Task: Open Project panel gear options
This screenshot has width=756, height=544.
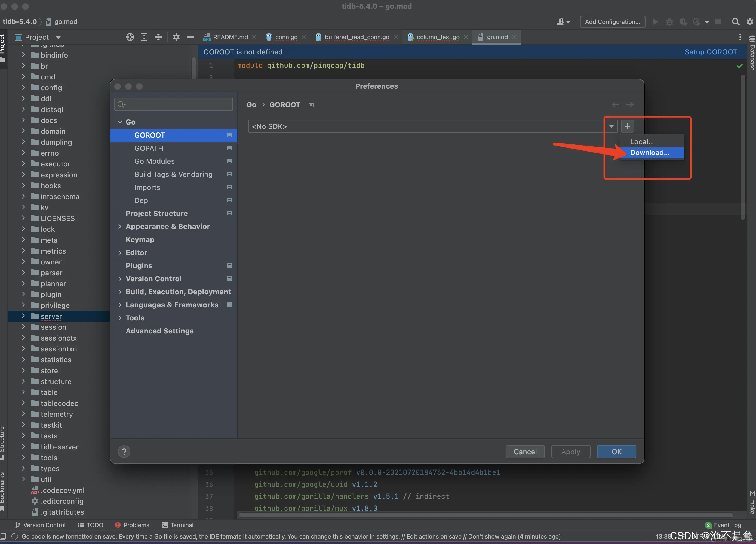Action: point(176,37)
